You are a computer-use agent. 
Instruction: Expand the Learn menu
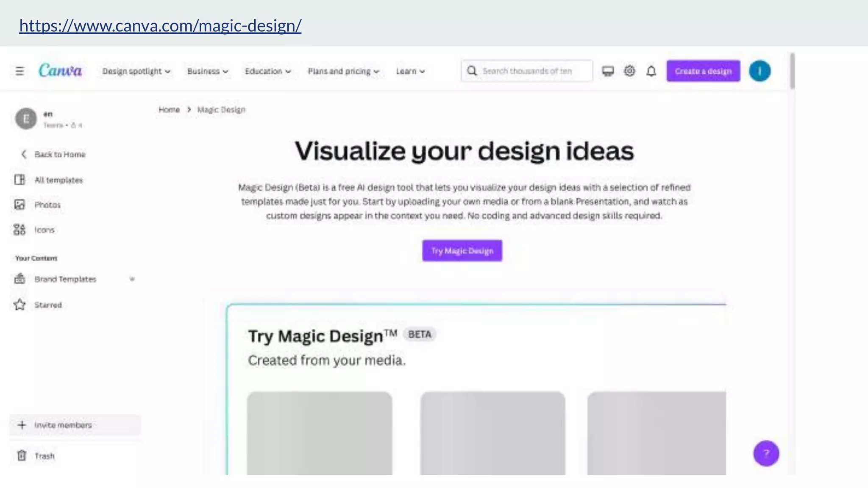(410, 71)
